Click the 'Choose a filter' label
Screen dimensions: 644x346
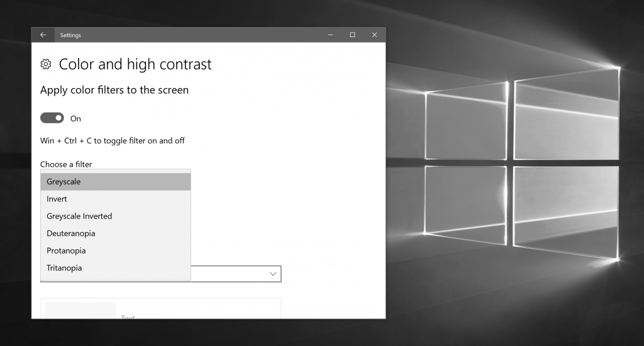click(66, 164)
